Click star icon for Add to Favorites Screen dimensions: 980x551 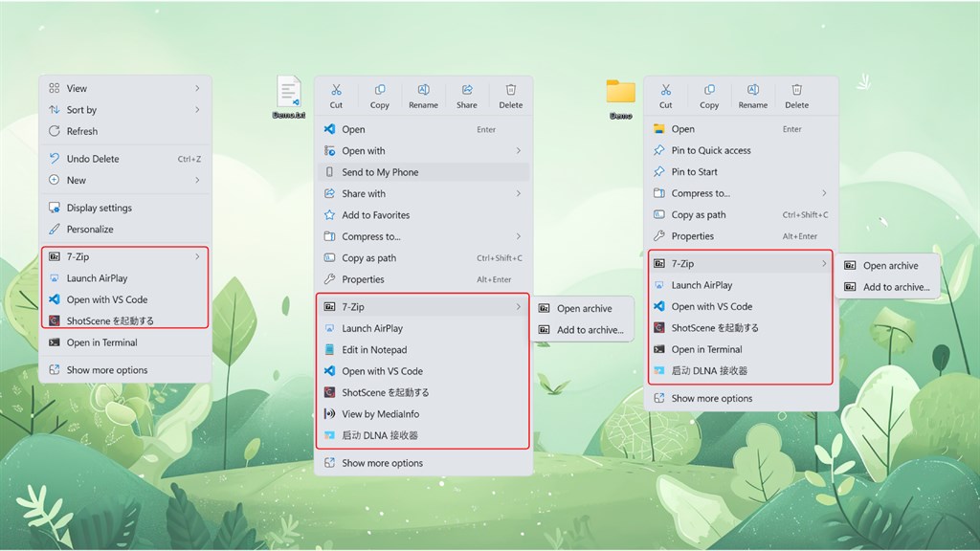coord(329,215)
